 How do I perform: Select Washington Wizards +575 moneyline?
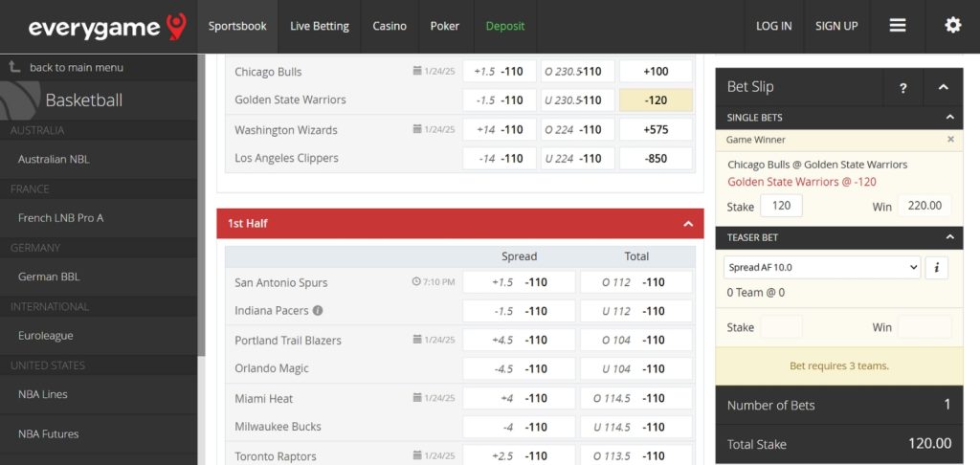pyautogui.click(x=656, y=129)
